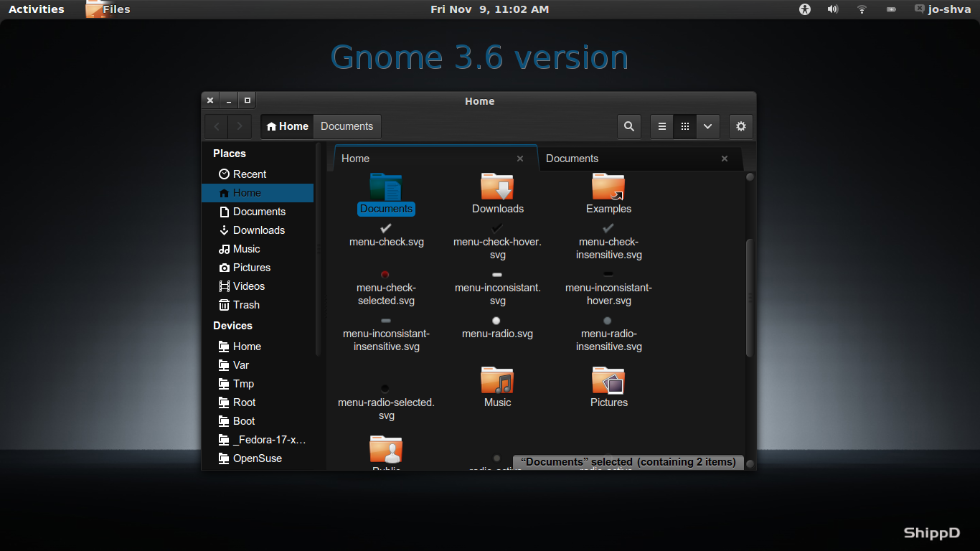Viewport: 980px width, 551px height.
Task: Select menu-inconsistant-insensitive.svg file
Action: tap(386, 334)
